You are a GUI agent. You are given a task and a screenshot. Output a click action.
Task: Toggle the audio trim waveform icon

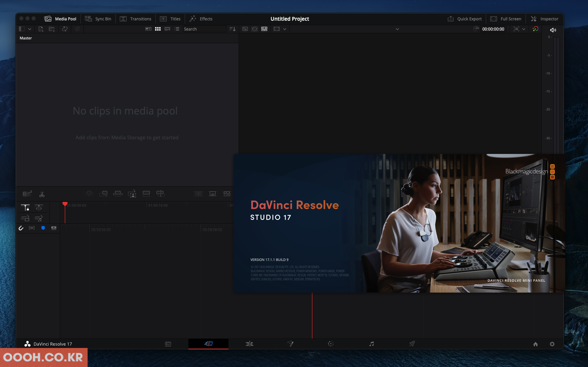(32, 228)
